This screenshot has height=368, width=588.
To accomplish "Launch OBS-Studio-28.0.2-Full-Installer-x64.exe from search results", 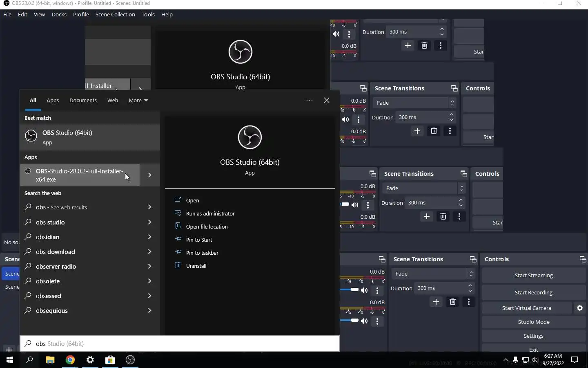I will [x=80, y=175].
